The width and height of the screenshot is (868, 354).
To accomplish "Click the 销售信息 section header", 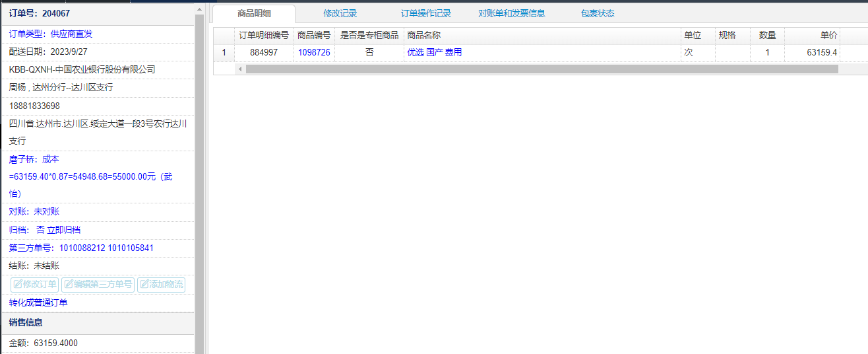I will (26, 322).
